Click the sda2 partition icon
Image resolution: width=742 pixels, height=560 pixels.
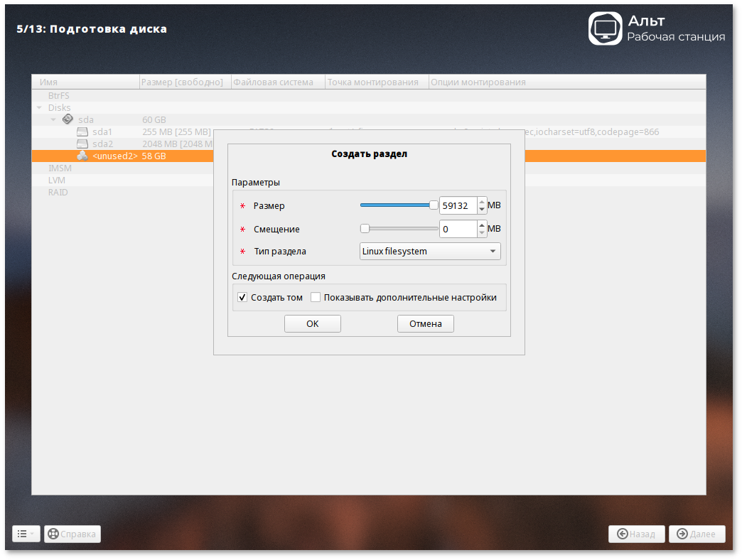[82, 144]
